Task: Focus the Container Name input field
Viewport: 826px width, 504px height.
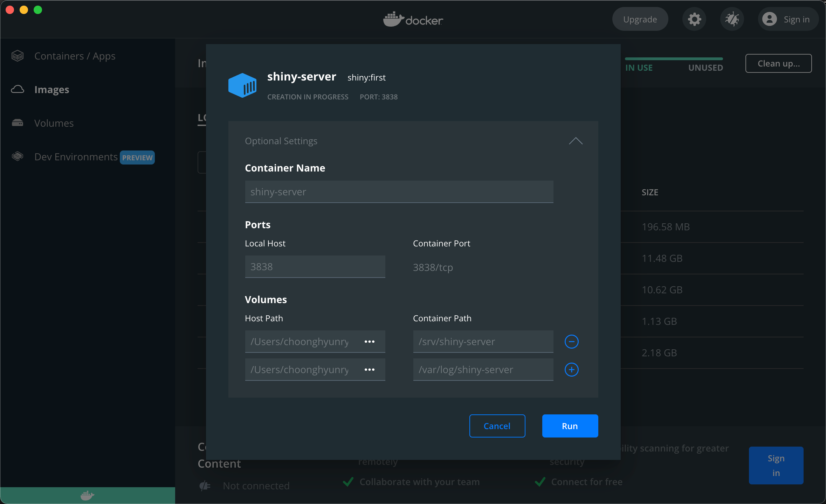Action: coord(399,192)
